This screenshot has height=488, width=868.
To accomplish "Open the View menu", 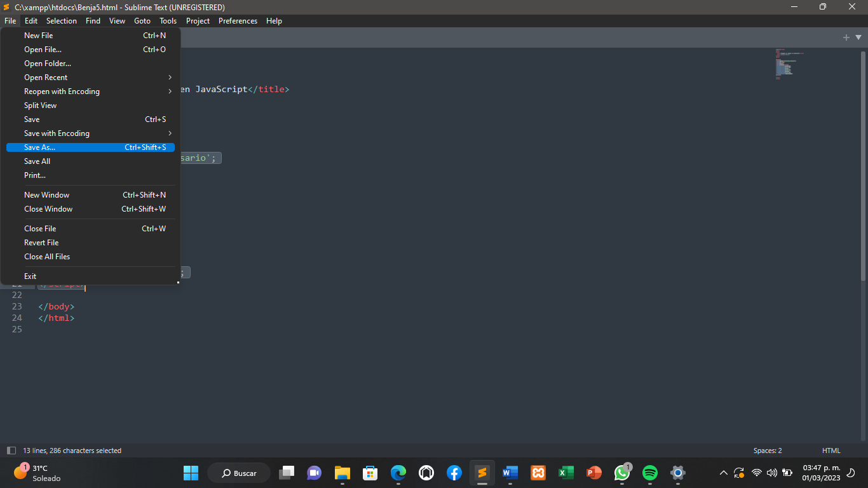I will click(117, 21).
